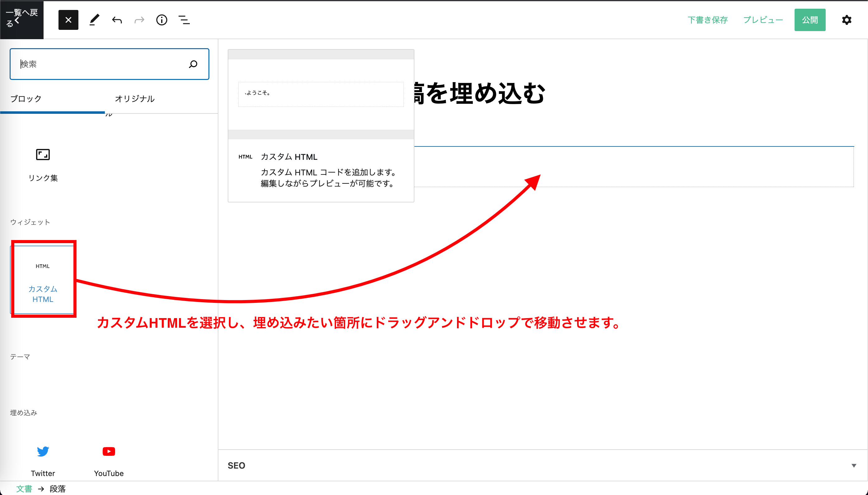
Task: Choose the カスタム HTML block
Action: (43, 280)
